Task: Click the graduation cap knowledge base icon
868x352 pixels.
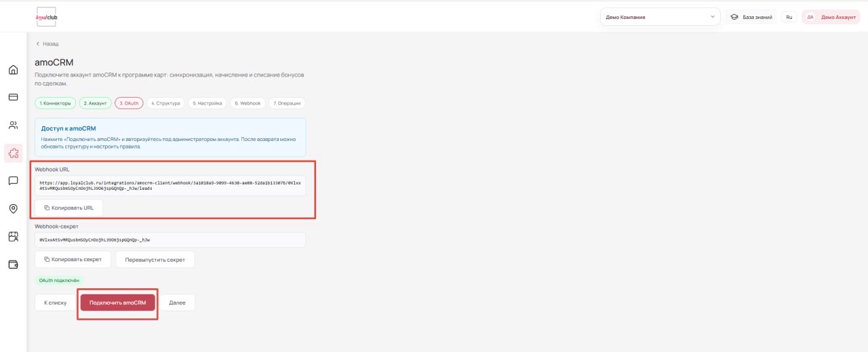Action: [734, 17]
